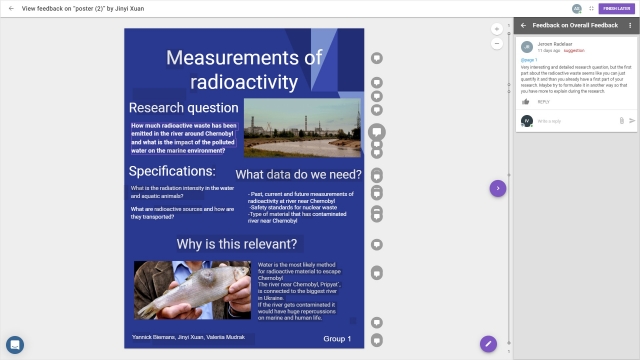Click REPLY under the comment
Viewport: 640px width, 360px height.
point(543,102)
